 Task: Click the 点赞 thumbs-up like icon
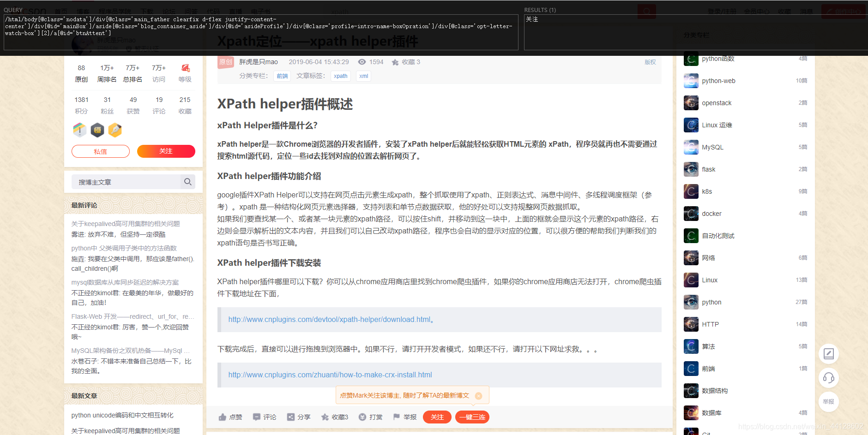pyautogui.click(x=223, y=417)
